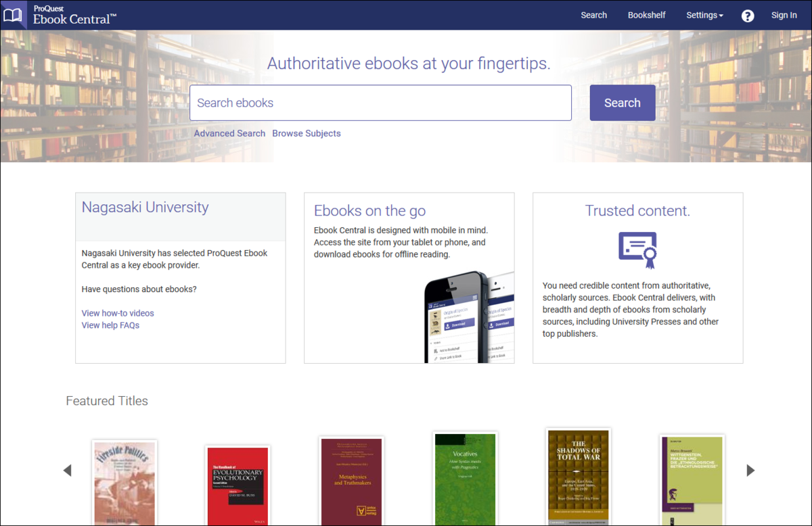Click the Authoritative ebooks at your fingertips tagline
This screenshot has width=812, height=526.
point(409,64)
